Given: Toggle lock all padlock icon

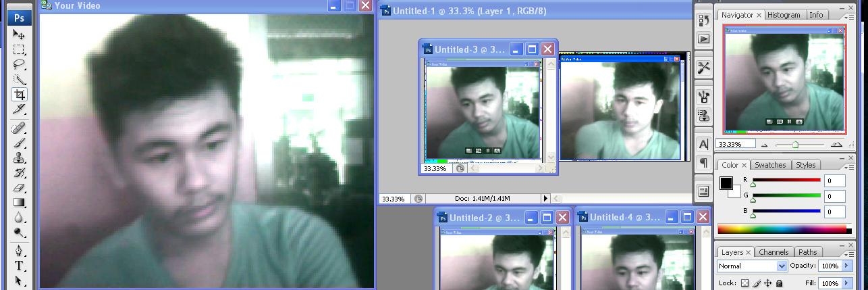Looking at the screenshot, I should click(x=780, y=284).
